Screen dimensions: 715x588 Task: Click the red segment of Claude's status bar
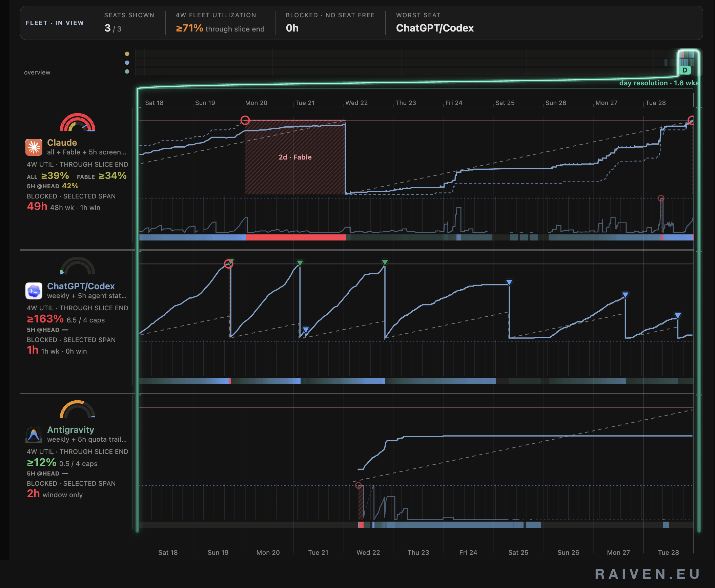[x=296, y=237]
